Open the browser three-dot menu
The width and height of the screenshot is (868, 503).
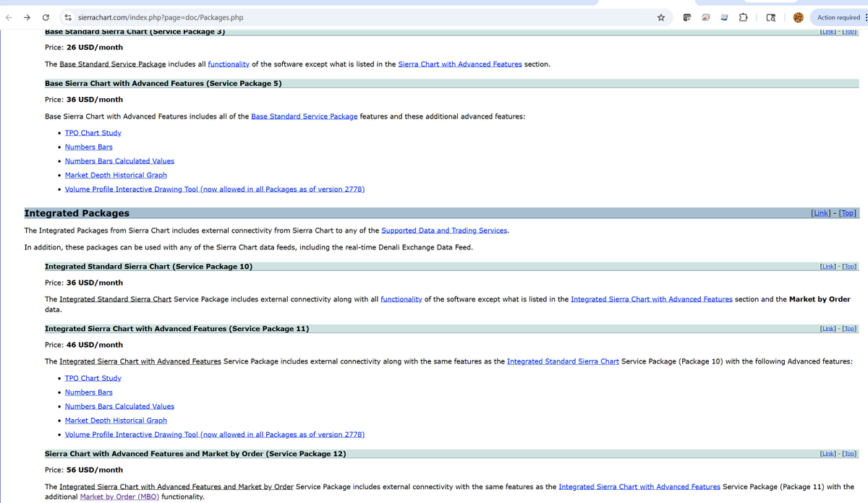tap(866, 17)
